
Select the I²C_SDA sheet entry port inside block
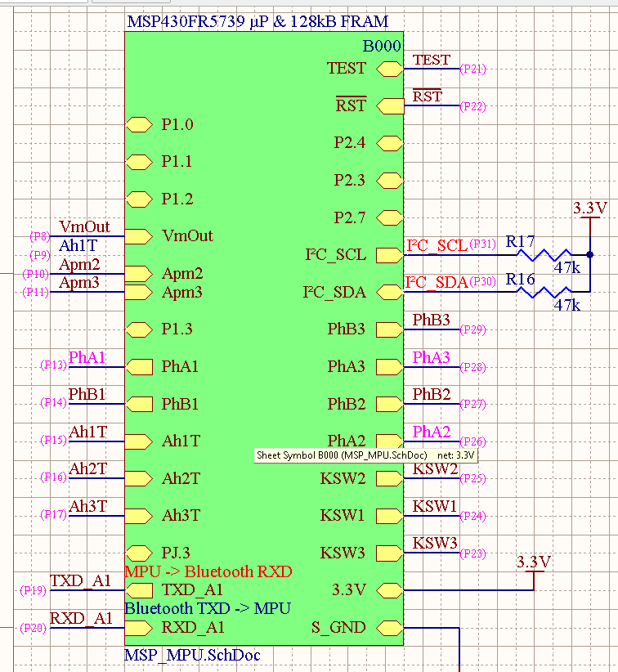point(390,293)
